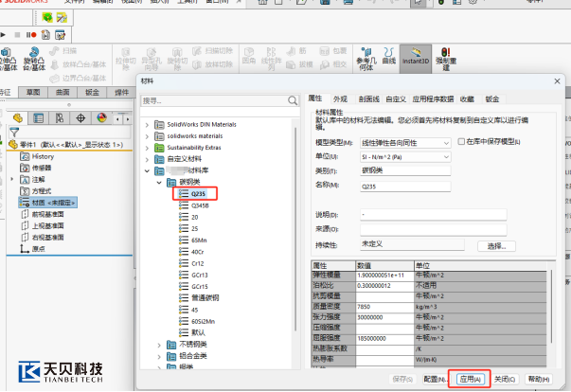Click the macro record button
The height and width of the screenshot is (392, 571).
click(31, 35)
